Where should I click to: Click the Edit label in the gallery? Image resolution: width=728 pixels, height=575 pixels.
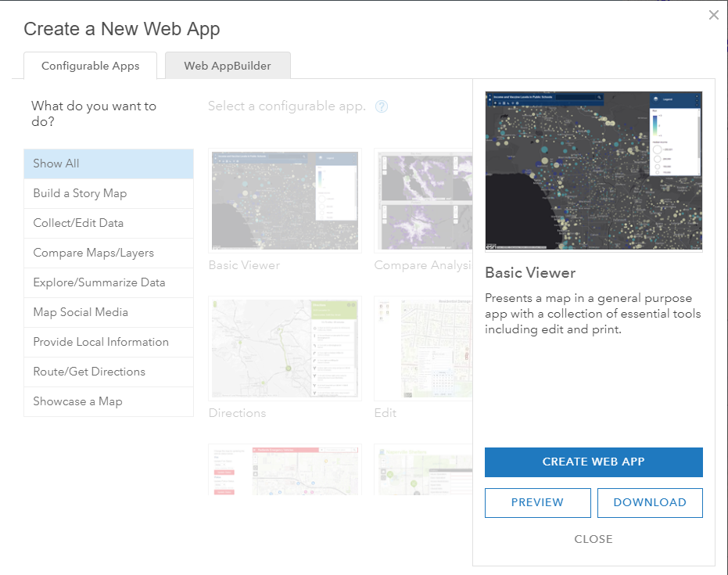coord(386,413)
